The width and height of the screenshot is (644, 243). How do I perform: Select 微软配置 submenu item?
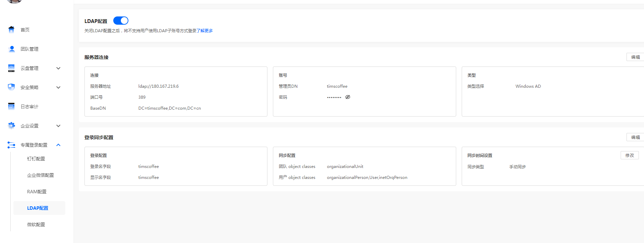[x=36, y=224]
